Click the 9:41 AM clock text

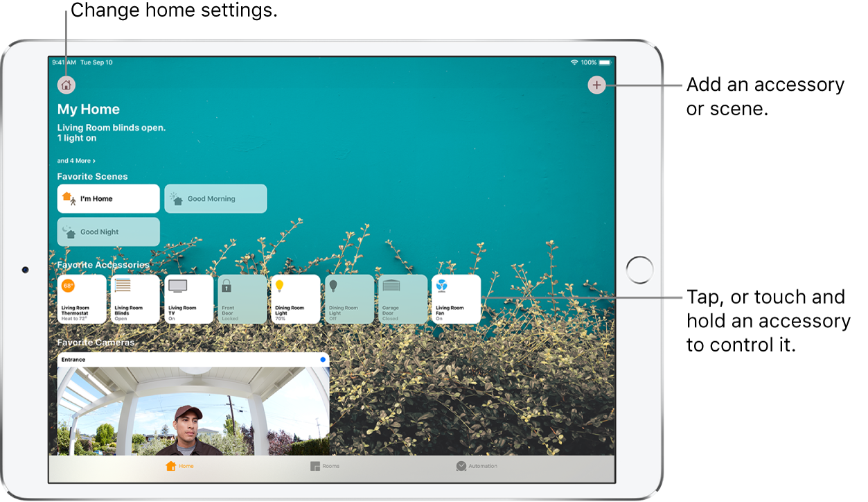[64, 62]
